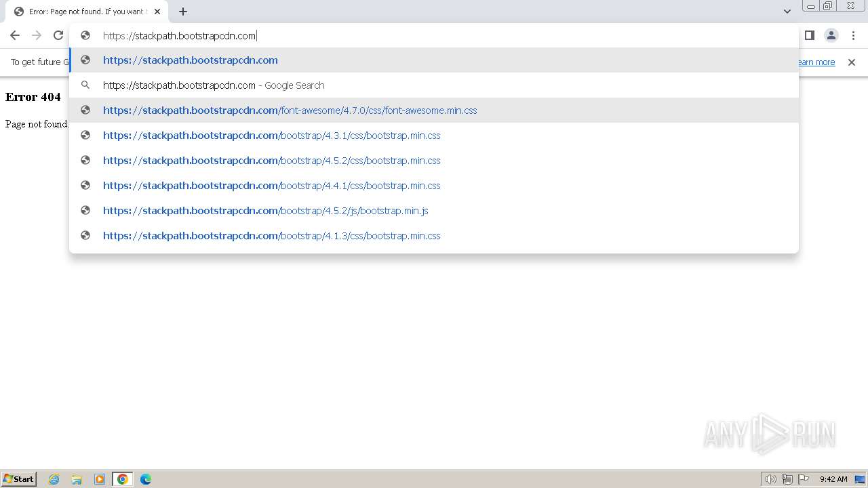
Task: Select the first https://stackpath.bootstrapcdn.com suggestion
Action: (x=434, y=60)
